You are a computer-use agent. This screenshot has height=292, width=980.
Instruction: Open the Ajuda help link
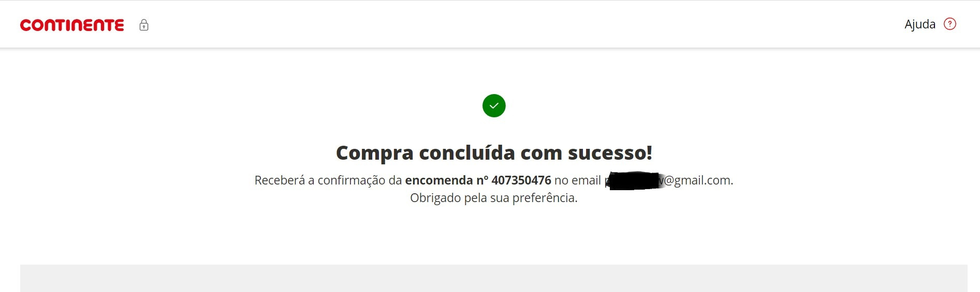tap(920, 24)
